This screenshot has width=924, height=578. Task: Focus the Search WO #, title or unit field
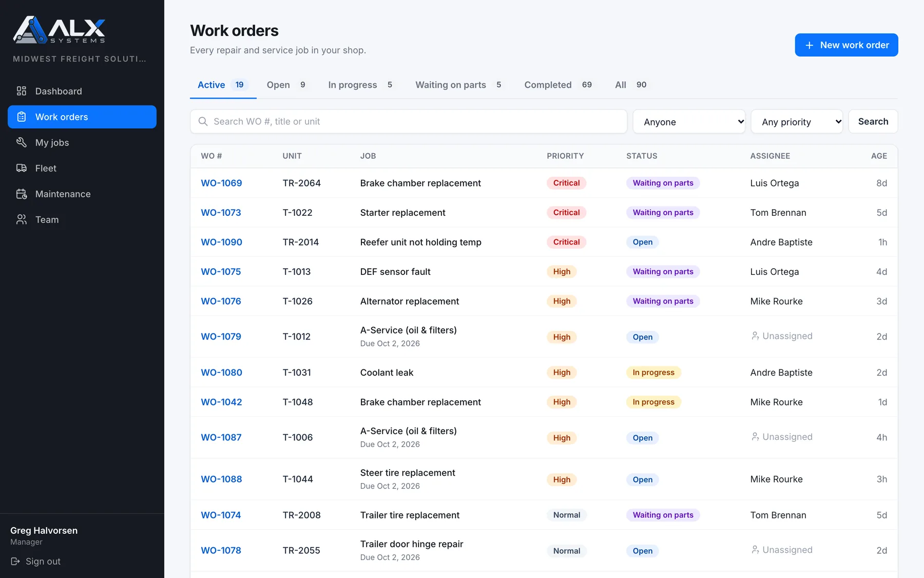tap(409, 121)
